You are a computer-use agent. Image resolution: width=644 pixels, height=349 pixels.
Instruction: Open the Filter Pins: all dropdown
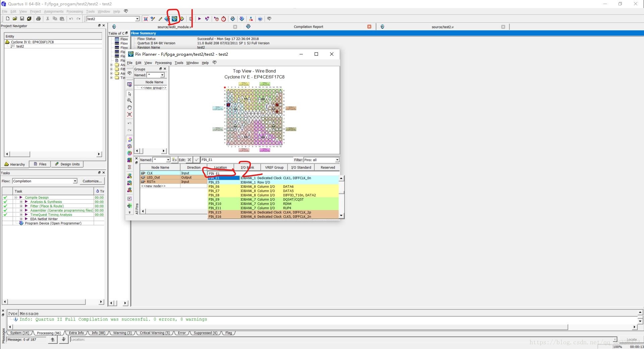337,160
